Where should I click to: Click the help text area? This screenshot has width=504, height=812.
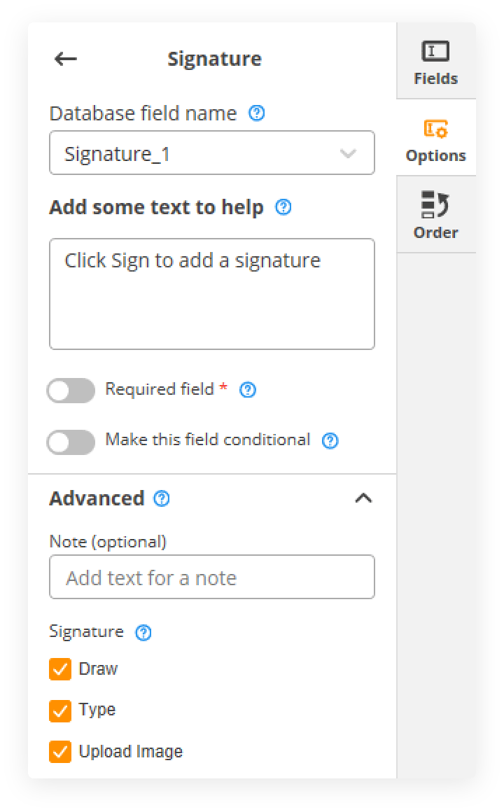point(211,294)
